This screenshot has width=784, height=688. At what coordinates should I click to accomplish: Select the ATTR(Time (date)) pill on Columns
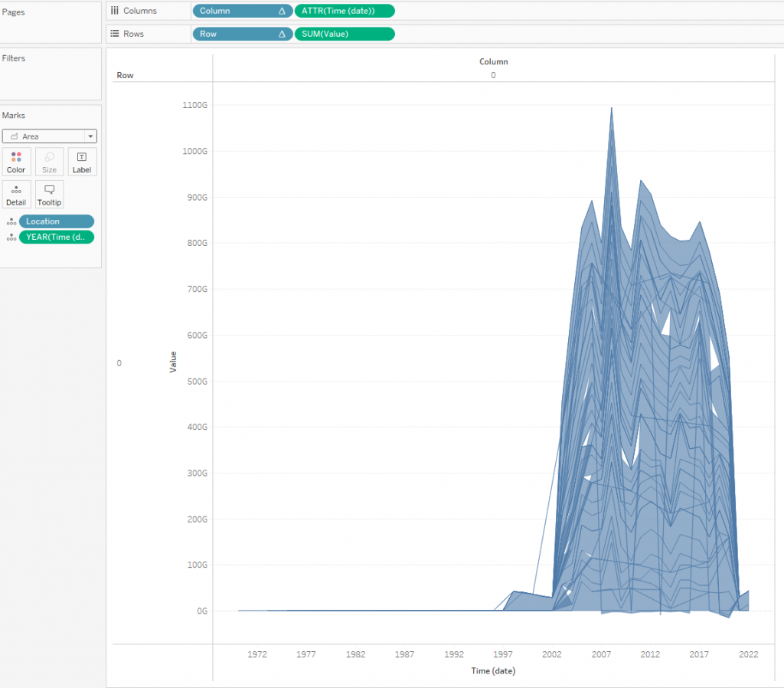pyautogui.click(x=346, y=10)
